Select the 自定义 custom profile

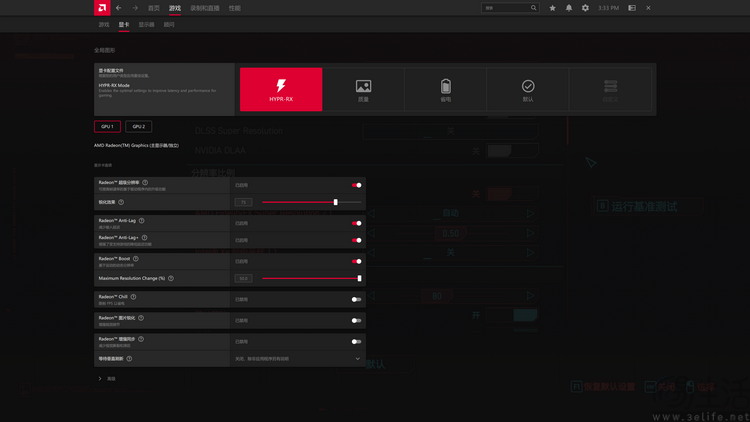coord(610,89)
